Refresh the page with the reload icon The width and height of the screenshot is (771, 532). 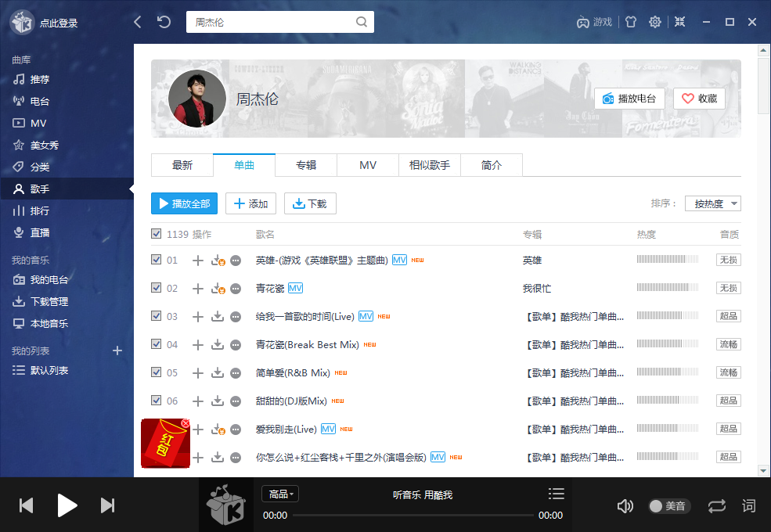[164, 22]
